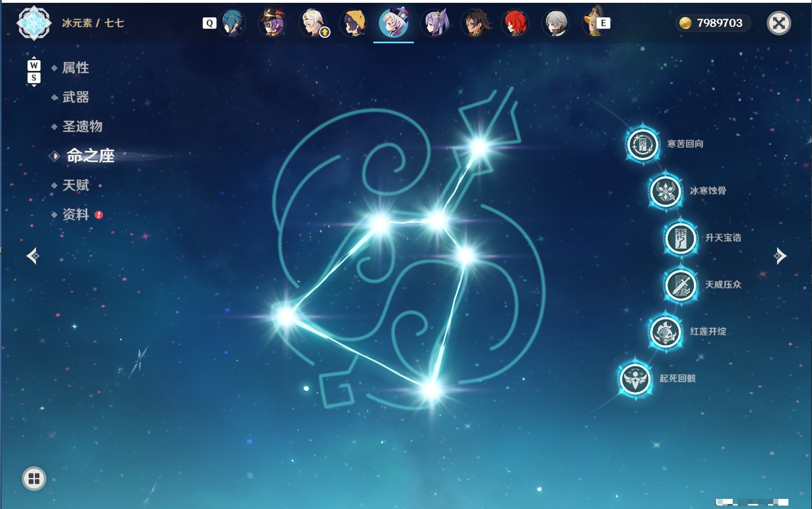
Task: Click the 红莲开绽 label text
Action: click(x=708, y=332)
